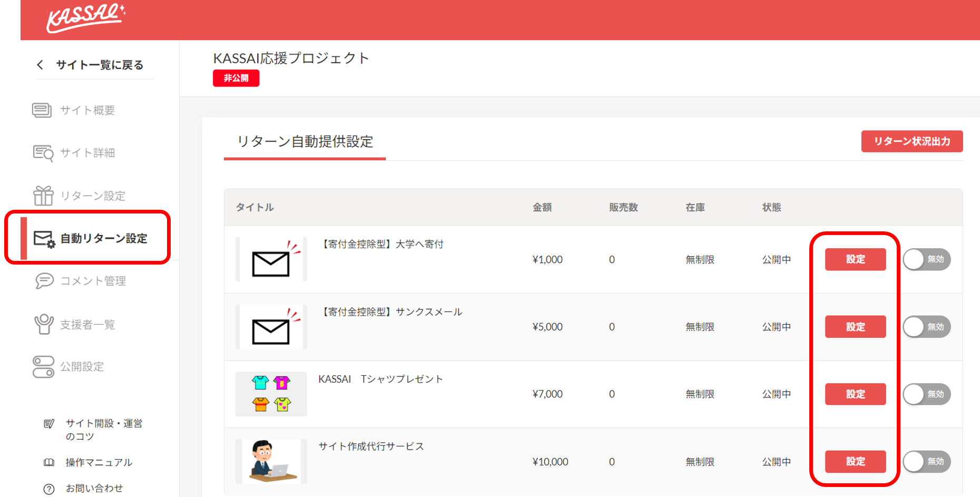Open the 操作マニュアル book icon
980x497 pixels.
pos(49,462)
